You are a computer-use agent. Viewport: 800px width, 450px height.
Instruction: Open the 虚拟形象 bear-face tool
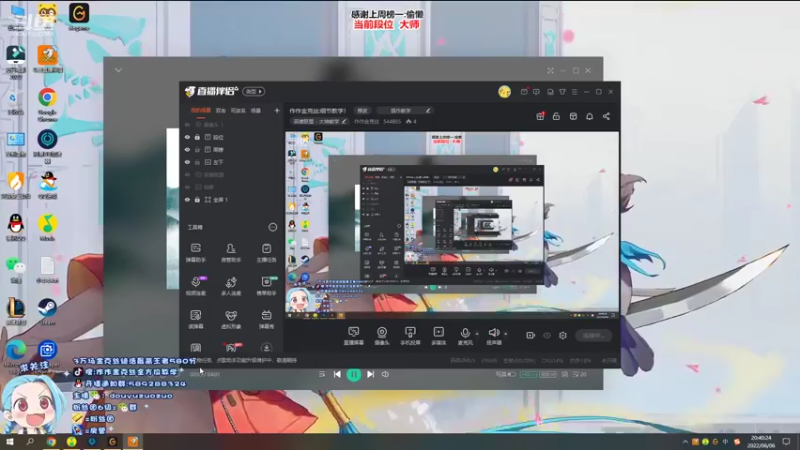(x=231, y=319)
